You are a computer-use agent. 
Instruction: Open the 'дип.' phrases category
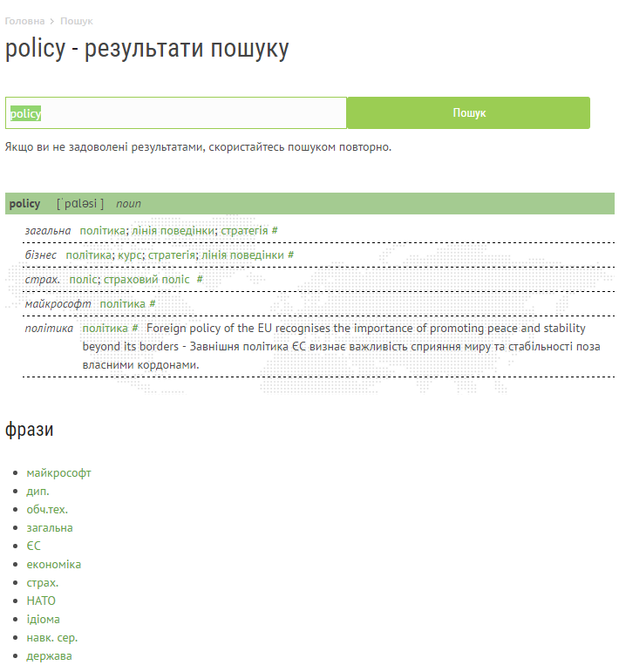(37, 492)
